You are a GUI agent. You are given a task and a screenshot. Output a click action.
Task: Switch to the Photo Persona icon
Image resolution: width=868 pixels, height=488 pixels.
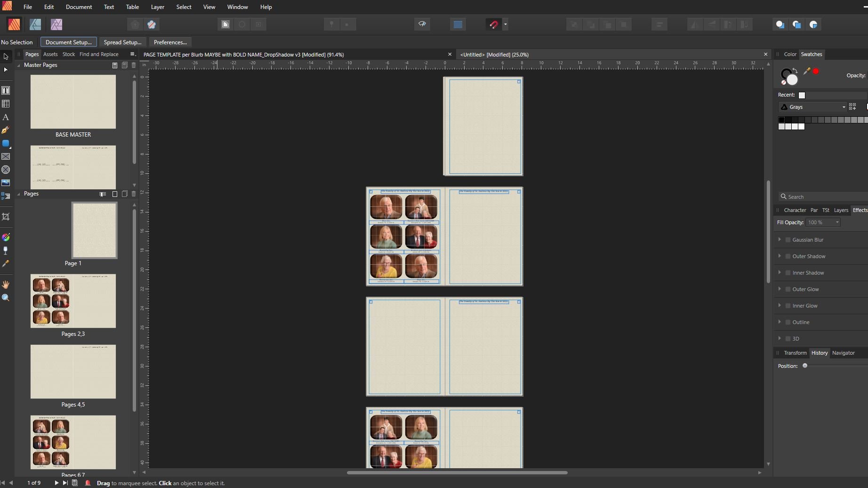(x=56, y=24)
